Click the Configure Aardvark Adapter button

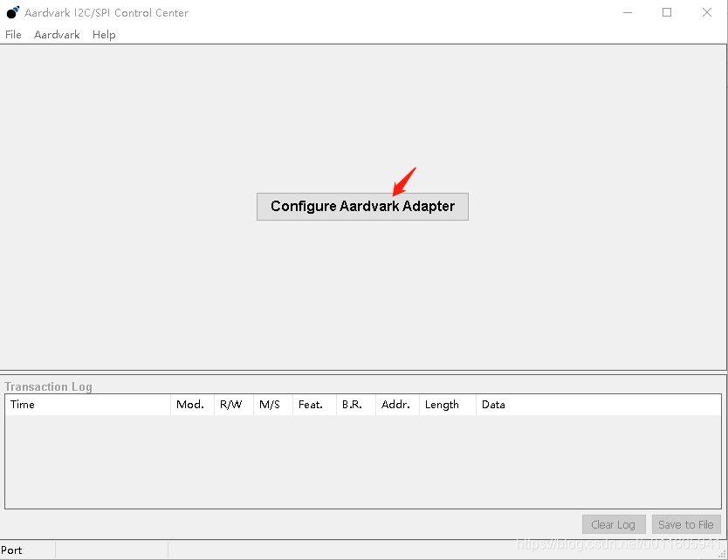click(x=362, y=207)
